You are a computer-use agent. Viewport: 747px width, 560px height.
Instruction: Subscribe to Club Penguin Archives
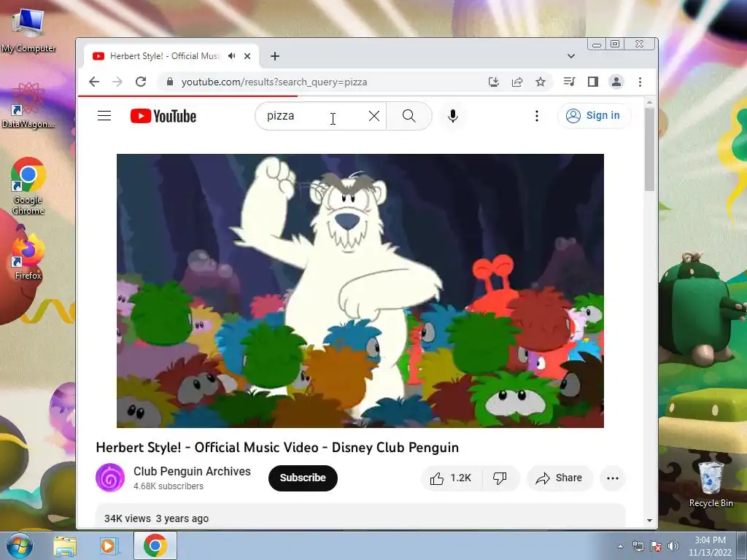303,478
